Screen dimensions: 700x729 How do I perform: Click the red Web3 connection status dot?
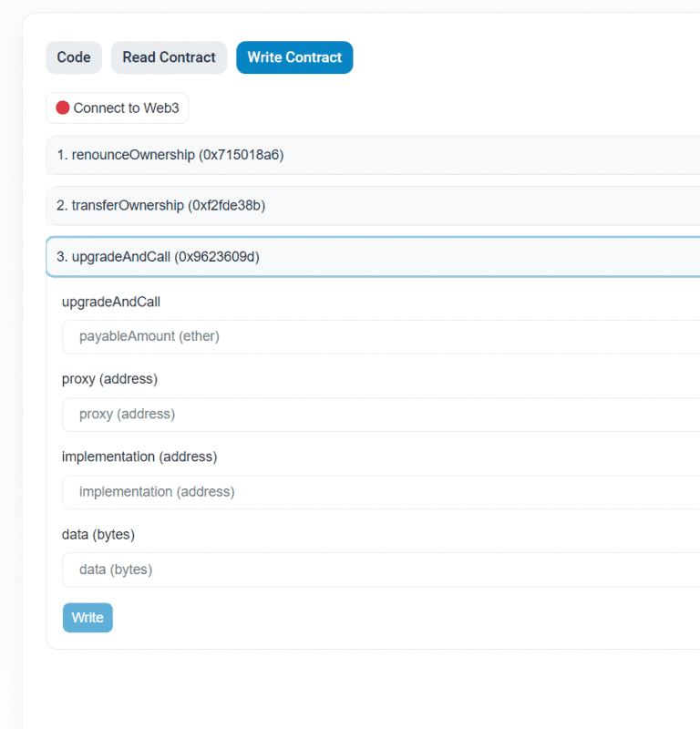tap(62, 108)
